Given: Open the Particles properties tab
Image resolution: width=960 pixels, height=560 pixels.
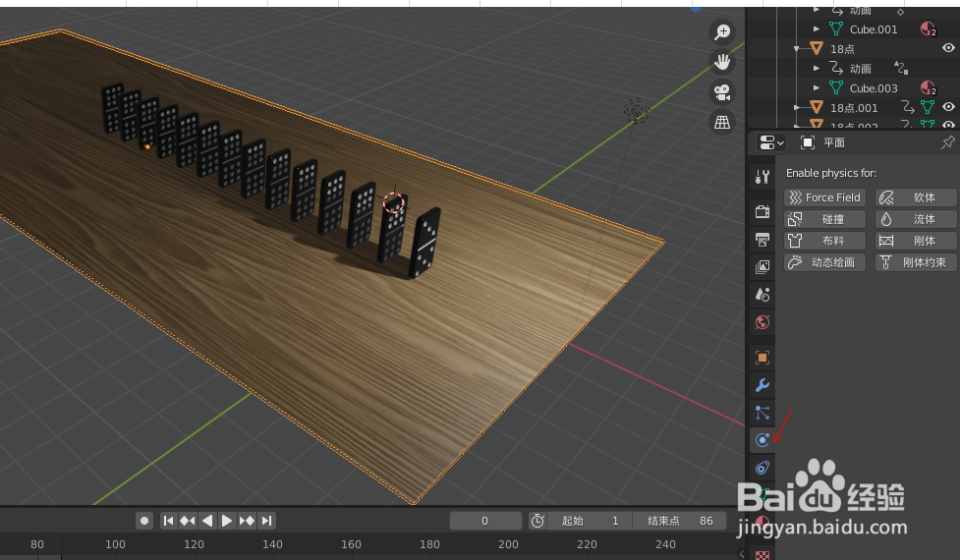Looking at the screenshot, I should (x=762, y=413).
